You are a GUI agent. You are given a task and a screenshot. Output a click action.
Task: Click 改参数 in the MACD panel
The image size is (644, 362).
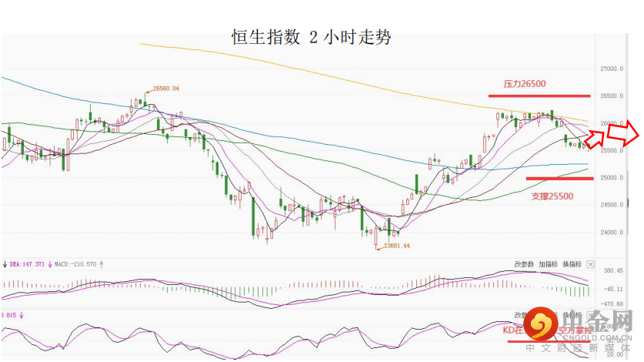click(x=523, y=264)
